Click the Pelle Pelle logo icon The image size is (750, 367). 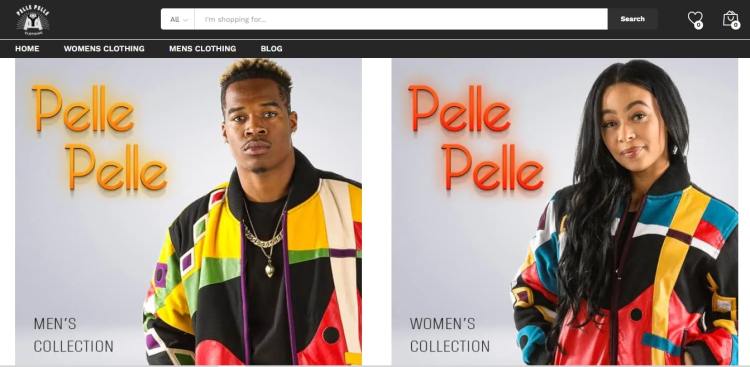pos(33,20)
